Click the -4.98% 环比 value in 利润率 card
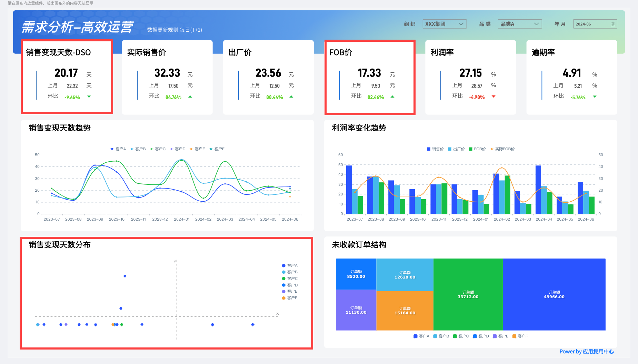The width and height of the screenshot is (638, 364). [x=477, y=98]
